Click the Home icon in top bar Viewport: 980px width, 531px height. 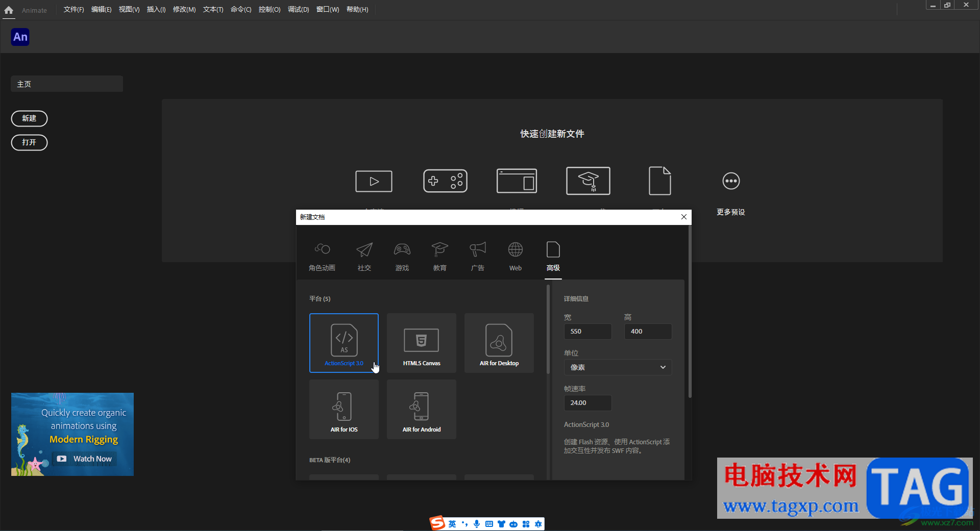pos(9,10)
